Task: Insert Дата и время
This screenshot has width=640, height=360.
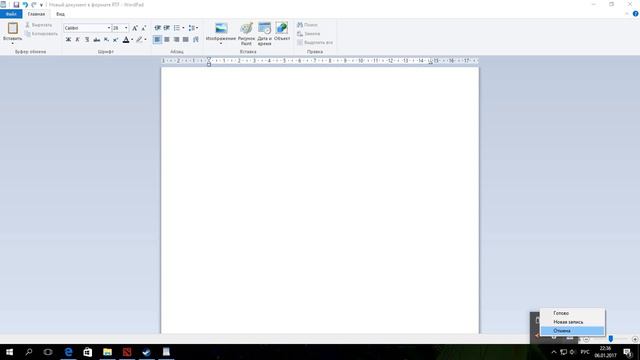Action: coord(264,33)
